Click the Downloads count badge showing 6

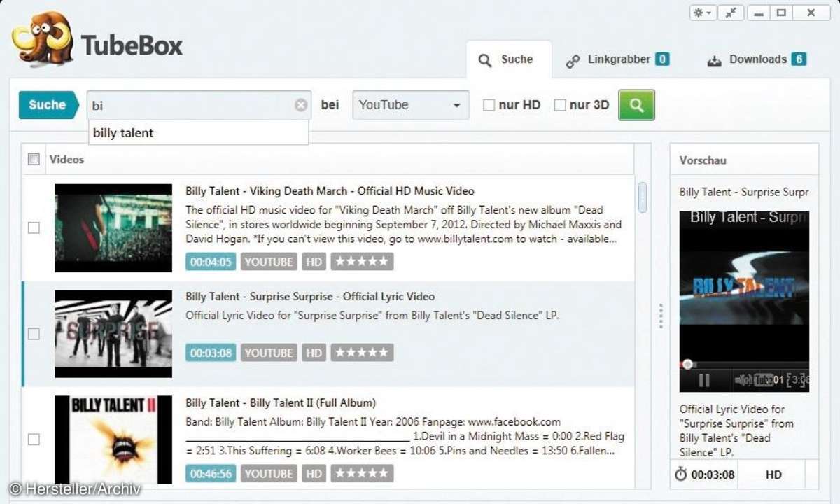click(799, 59)
